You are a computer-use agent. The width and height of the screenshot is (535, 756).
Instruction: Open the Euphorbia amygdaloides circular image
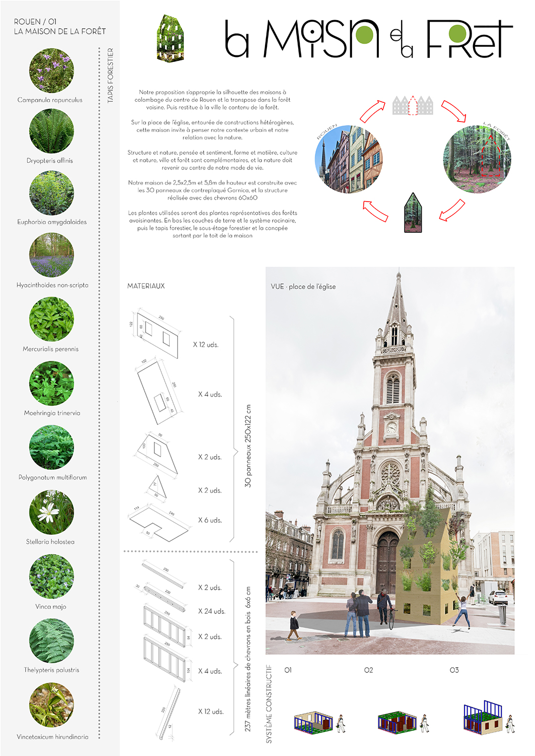point(51,193)
